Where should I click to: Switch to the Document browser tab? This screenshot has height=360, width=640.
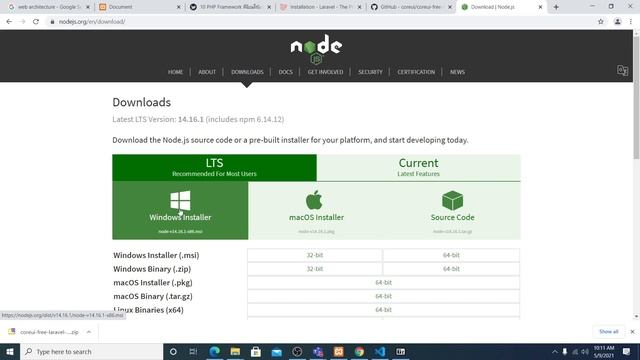[x=139, y=7]
